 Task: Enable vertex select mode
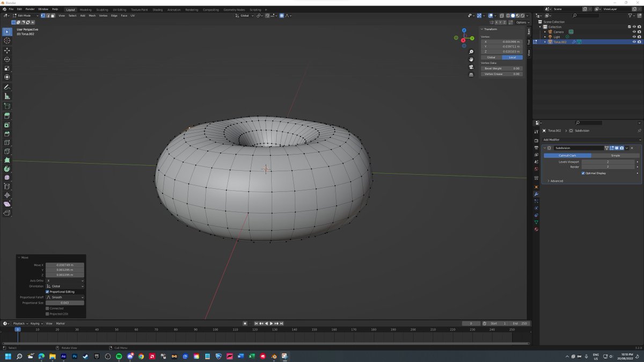point(43,16)
